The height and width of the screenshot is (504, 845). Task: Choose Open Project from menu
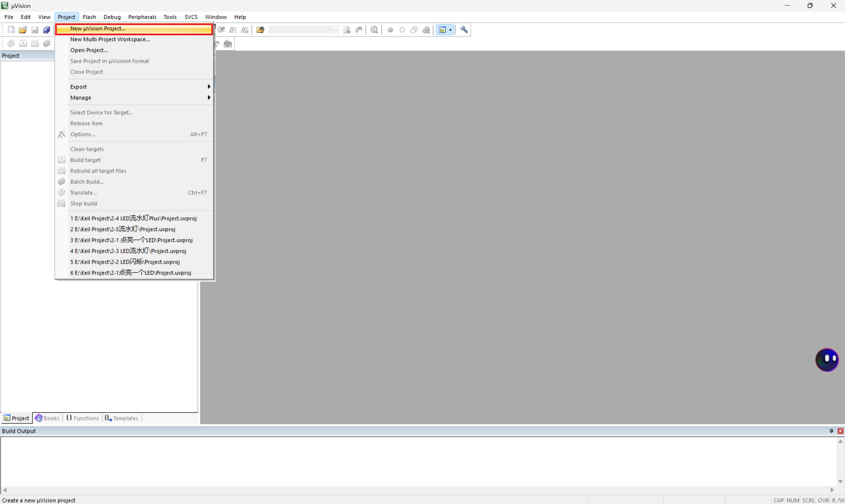point(89,50)
